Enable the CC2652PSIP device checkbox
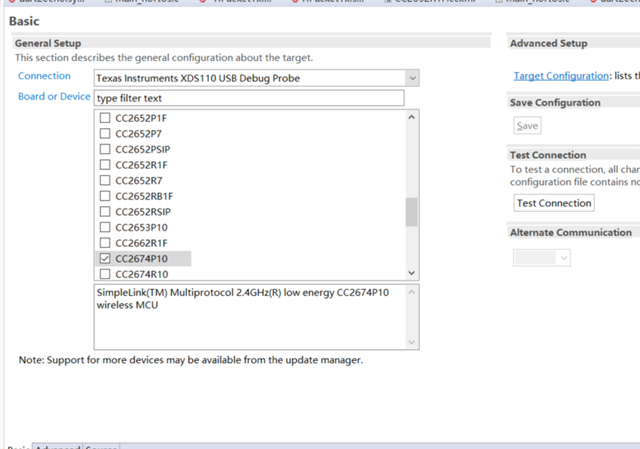Viewport: 640px width, 449px height. coord(105,149)
